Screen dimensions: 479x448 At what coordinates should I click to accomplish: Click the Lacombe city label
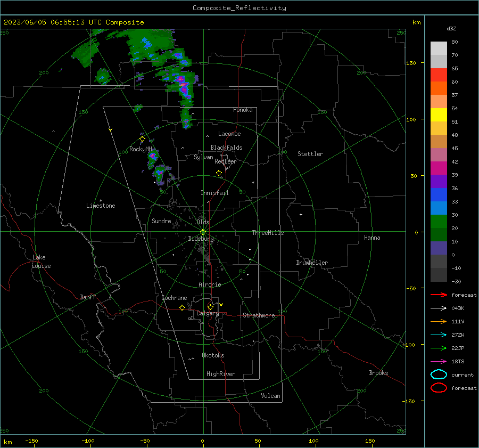pos(229,134)
